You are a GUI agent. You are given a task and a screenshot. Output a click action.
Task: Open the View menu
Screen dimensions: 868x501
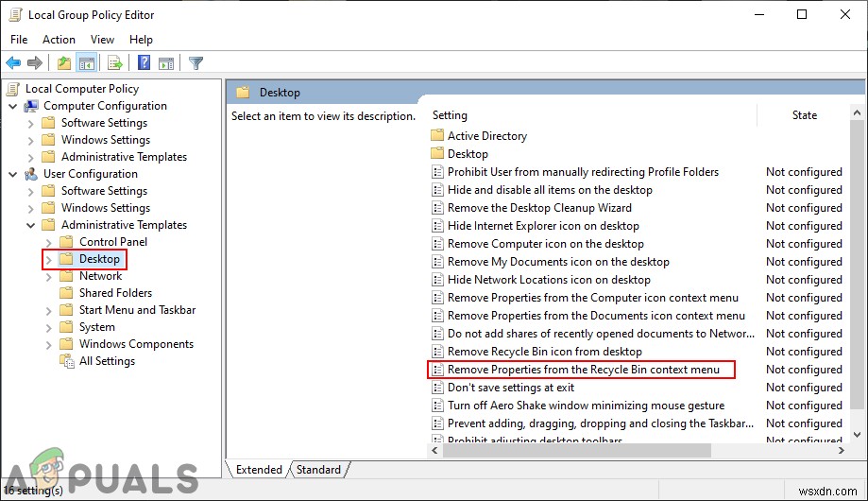(102, 40)
